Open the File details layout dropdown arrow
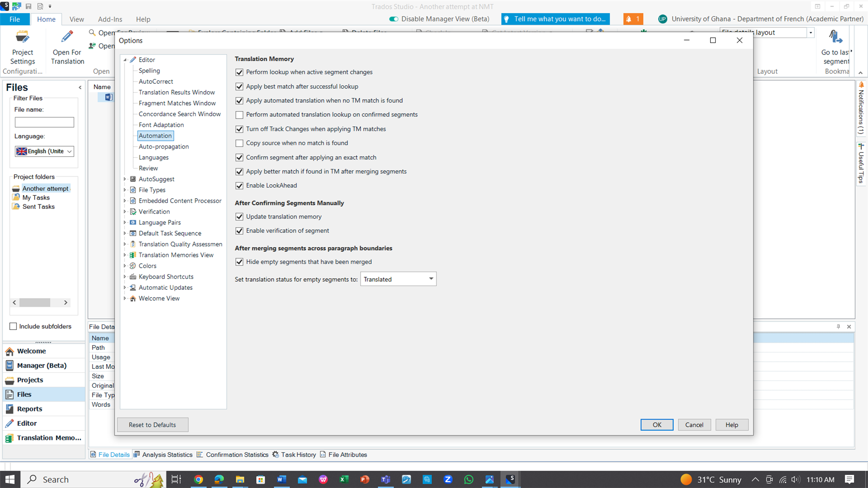This screenshot has width=868, height=488. click(x=811, y=33)
